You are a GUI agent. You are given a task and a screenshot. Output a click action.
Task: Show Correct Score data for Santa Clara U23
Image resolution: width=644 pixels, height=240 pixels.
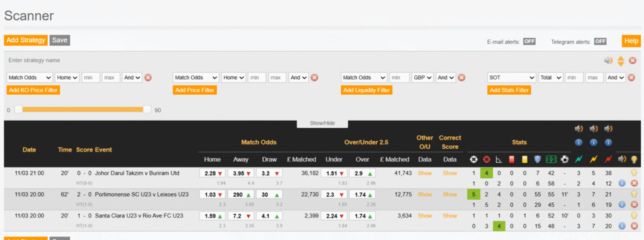pyautogui.click(x=450, y=215)
